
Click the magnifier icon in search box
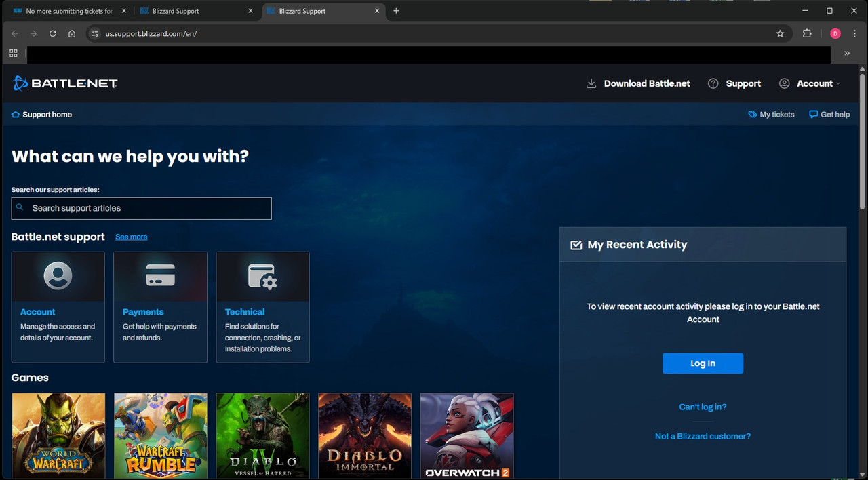coord(20,208)
